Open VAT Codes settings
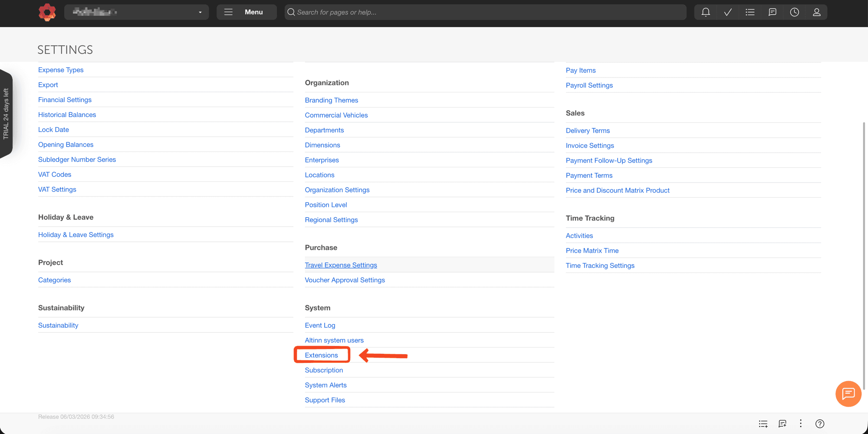The width and height of the screenshot is (868, 434). tap(55, 174)
